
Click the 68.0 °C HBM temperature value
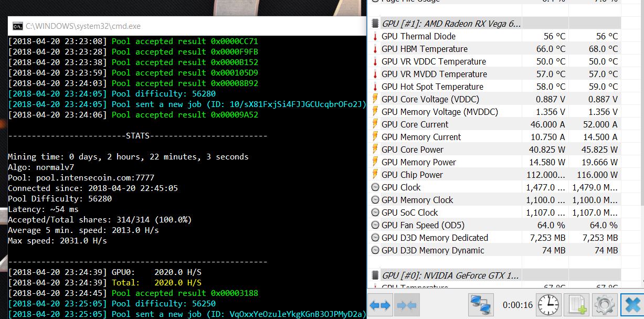coord(603,49)
